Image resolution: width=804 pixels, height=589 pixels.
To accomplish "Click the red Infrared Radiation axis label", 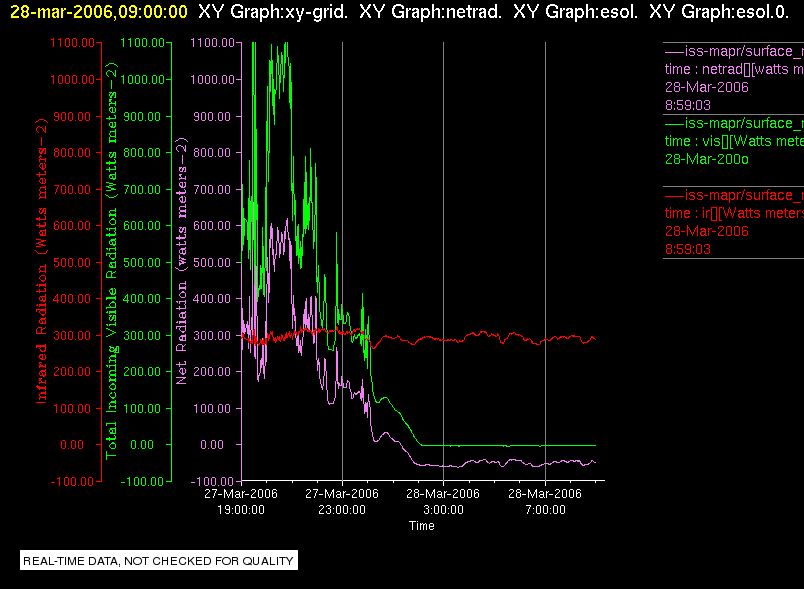I will 42,260.
